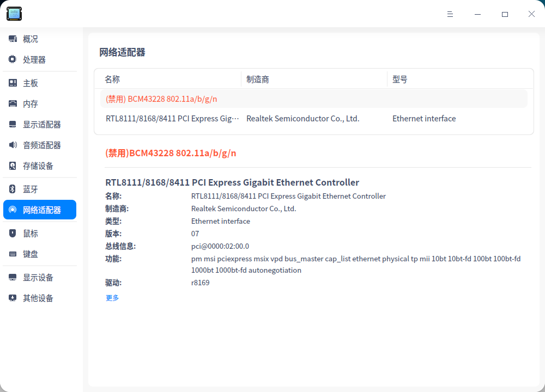545x392 pixels.
Task: Select the RTL8111 Ethernet controller row
Action: (218, 118)
